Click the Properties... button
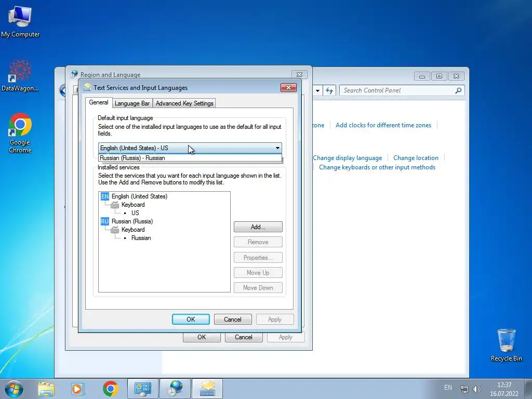The width and height of the screenshot is (532, 399). [x=258, y=258]
